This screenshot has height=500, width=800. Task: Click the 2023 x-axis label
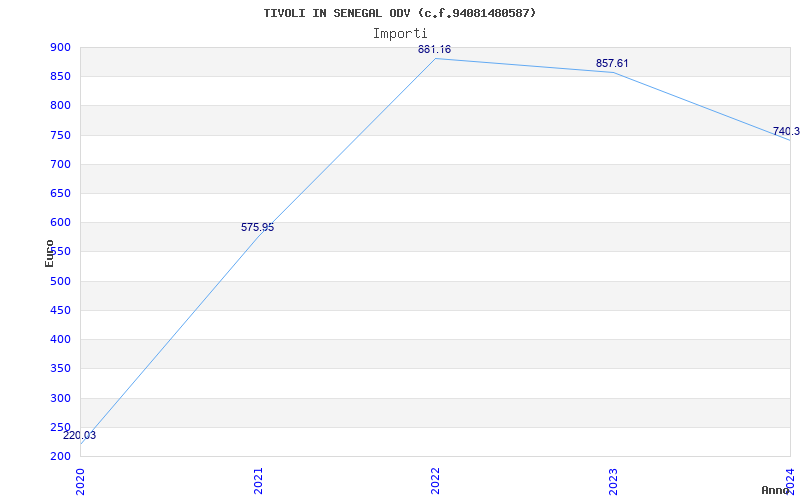(x=613, y=481)
